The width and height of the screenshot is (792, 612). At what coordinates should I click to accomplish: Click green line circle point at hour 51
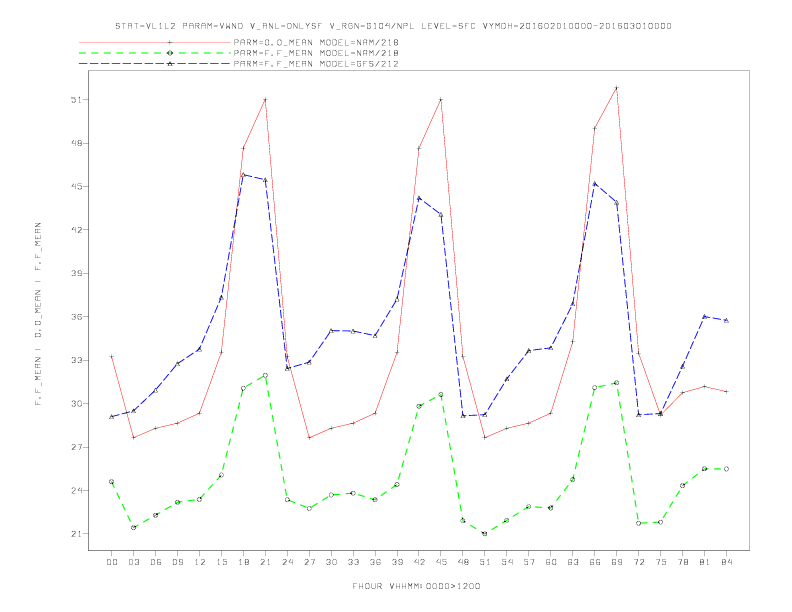point(485,533)
